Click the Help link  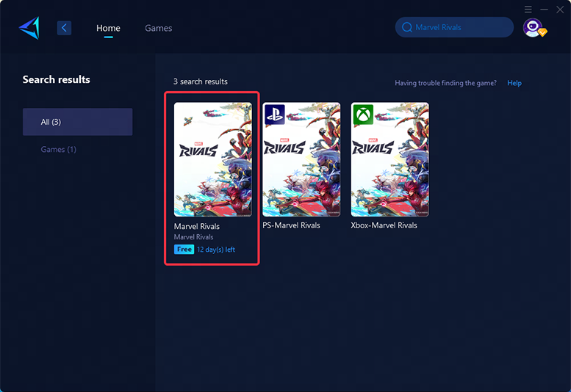coord(514,83)
